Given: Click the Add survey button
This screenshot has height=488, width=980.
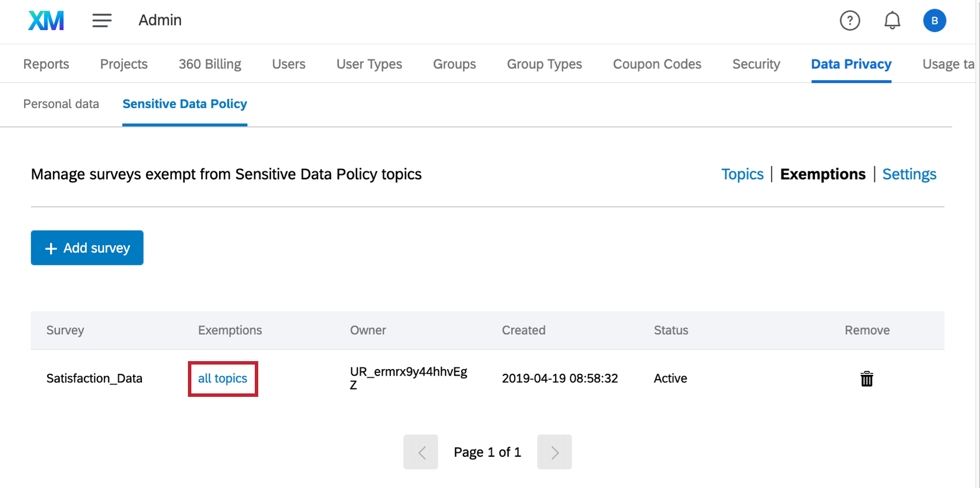Looking at the screenshot, I should click(x=87, y=248).
